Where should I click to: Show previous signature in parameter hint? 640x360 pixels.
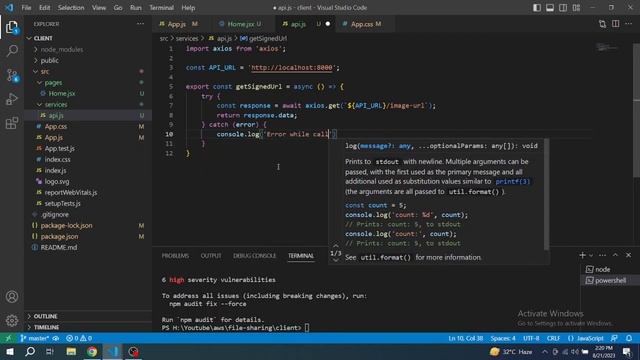pos(336,246)
